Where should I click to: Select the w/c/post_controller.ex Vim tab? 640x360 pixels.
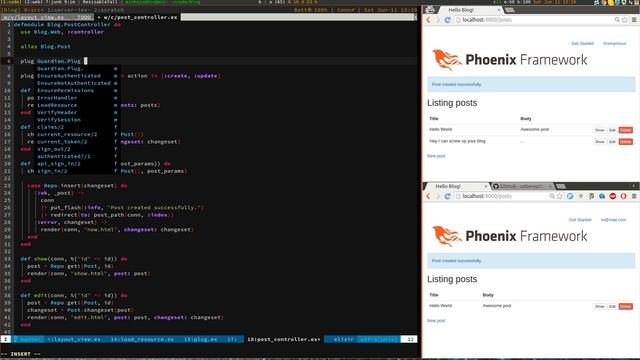click(x=138, y=17)
